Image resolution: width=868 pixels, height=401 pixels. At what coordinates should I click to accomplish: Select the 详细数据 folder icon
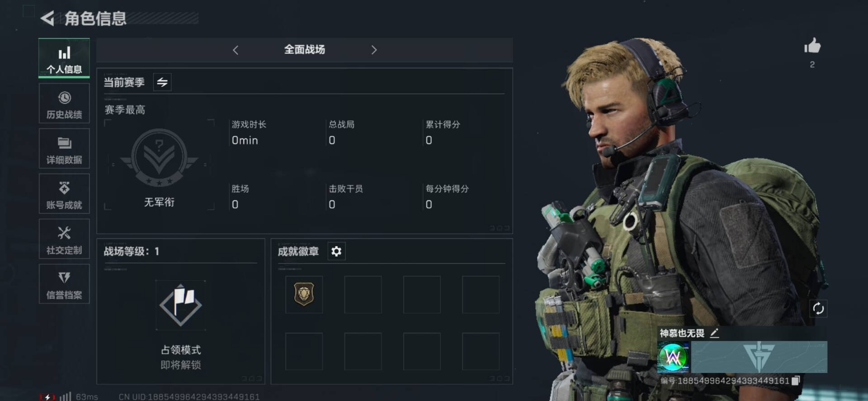tap(64, 143)
